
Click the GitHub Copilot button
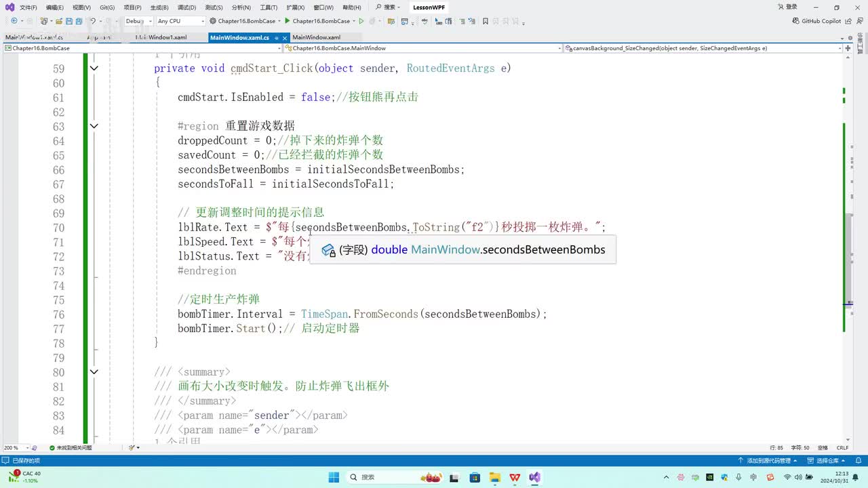pyautogui.click(x=816, y=21)
